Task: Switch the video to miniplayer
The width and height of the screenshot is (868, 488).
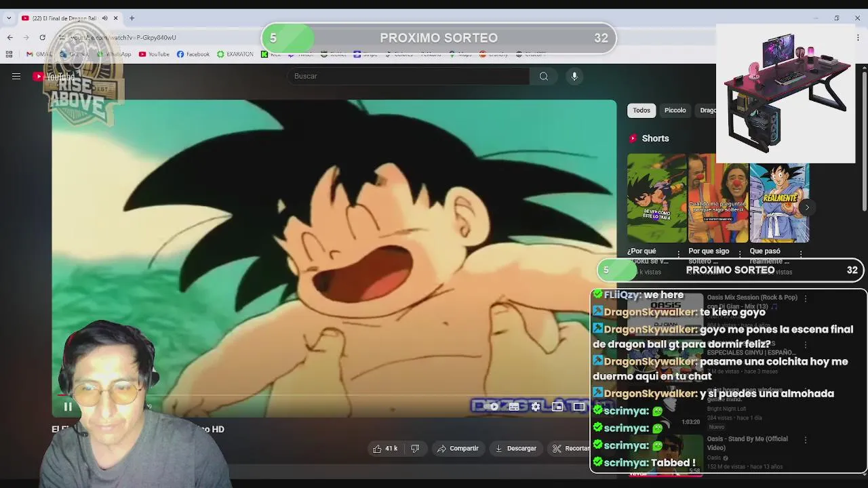Action: [x=557, y=407]
